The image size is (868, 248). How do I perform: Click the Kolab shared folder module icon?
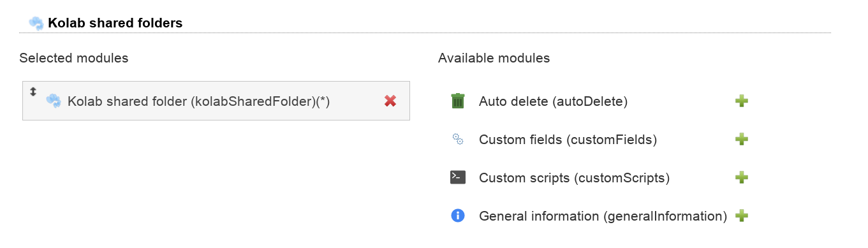tap(54, 101)
